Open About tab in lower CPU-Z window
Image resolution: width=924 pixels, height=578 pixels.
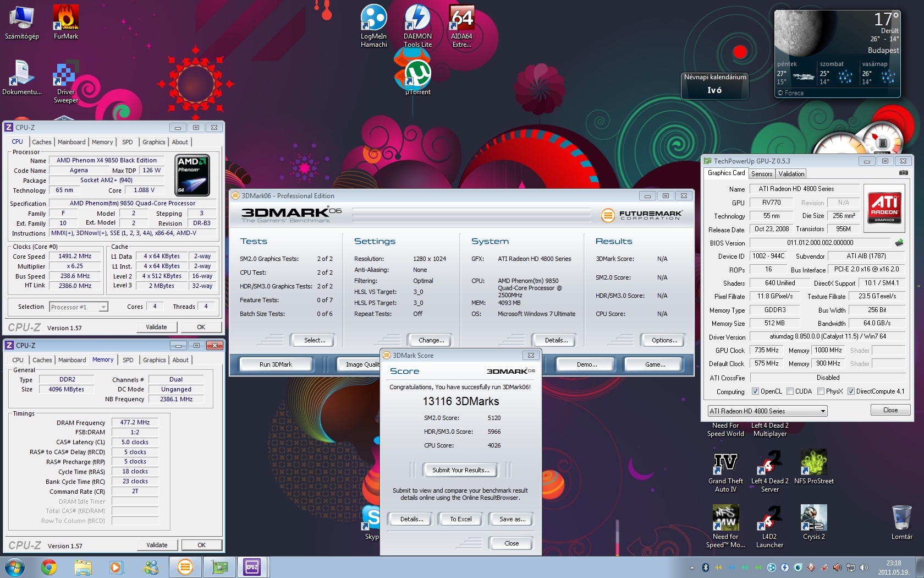(x=180, y=360)
